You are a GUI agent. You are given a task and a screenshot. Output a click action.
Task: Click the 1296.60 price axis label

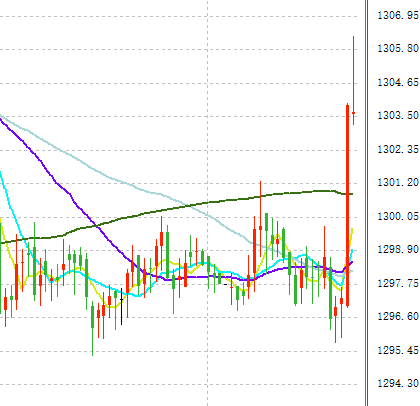[398, 316]
